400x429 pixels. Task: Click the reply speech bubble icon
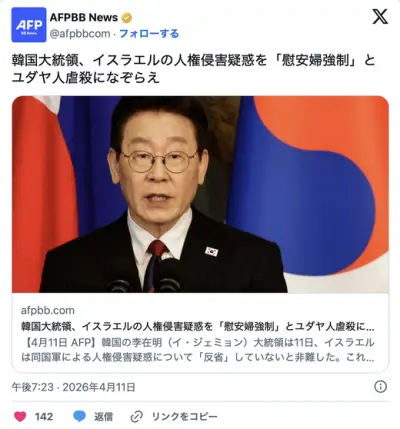click(x=79, y=416)
